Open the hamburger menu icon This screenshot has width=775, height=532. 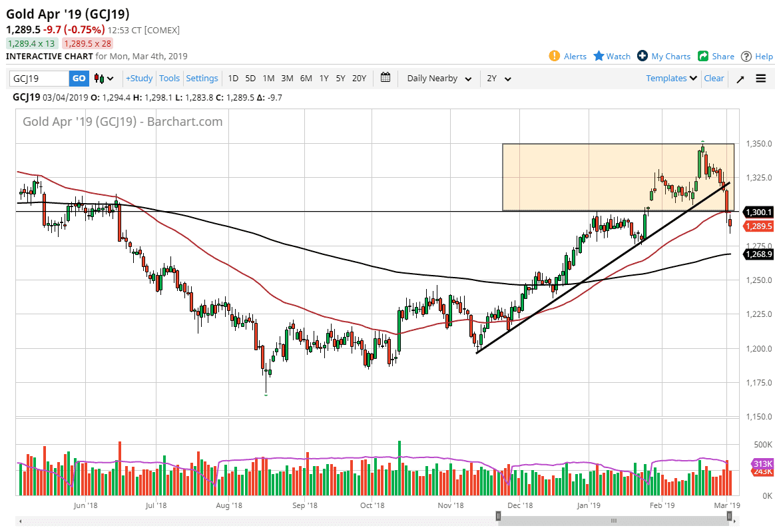[761, 78]
